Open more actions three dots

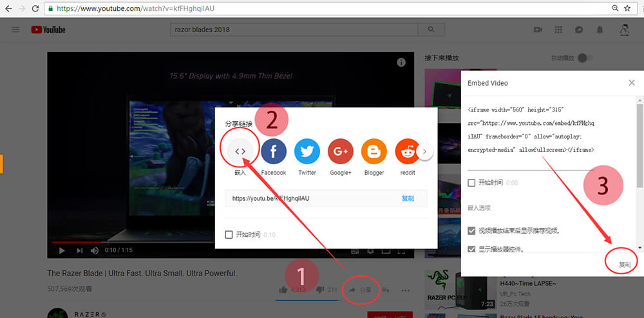point(406,290)
